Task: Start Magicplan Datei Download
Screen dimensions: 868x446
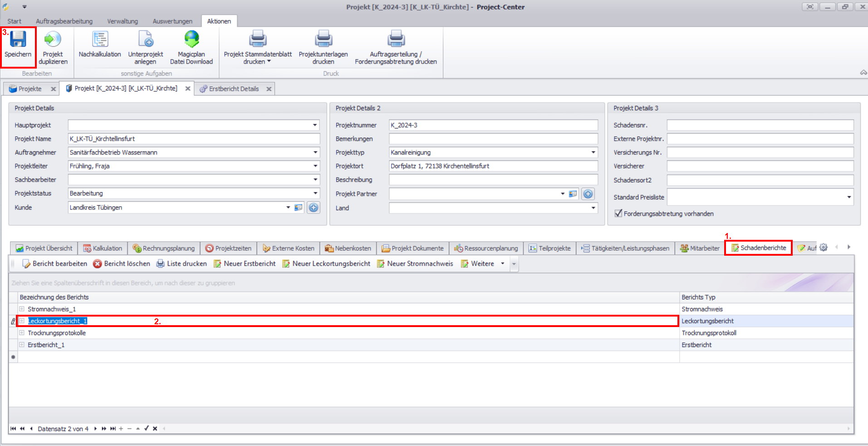Action: 191,40
